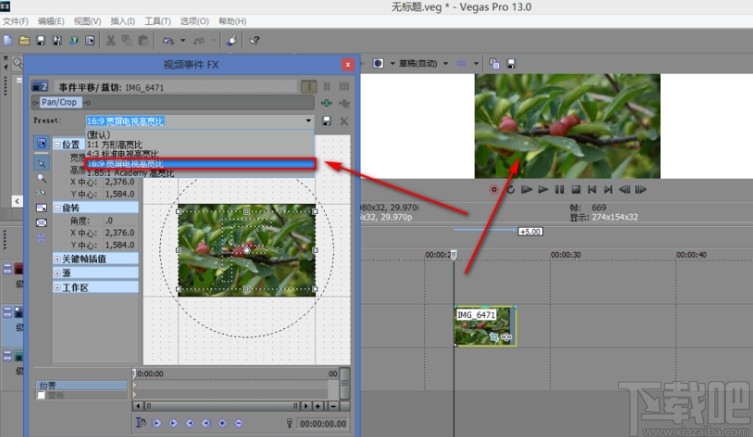
Task: Choose the 1.85:1 Academy 高宽比 preset
Action: pos(200,173)
